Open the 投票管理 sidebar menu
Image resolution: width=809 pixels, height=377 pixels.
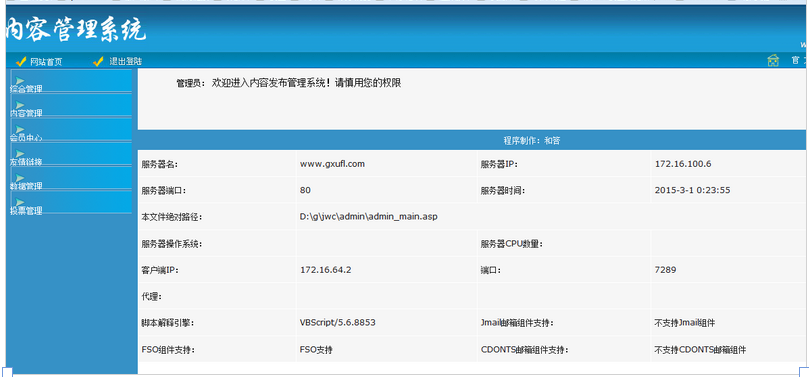click(x=26, y=210)
